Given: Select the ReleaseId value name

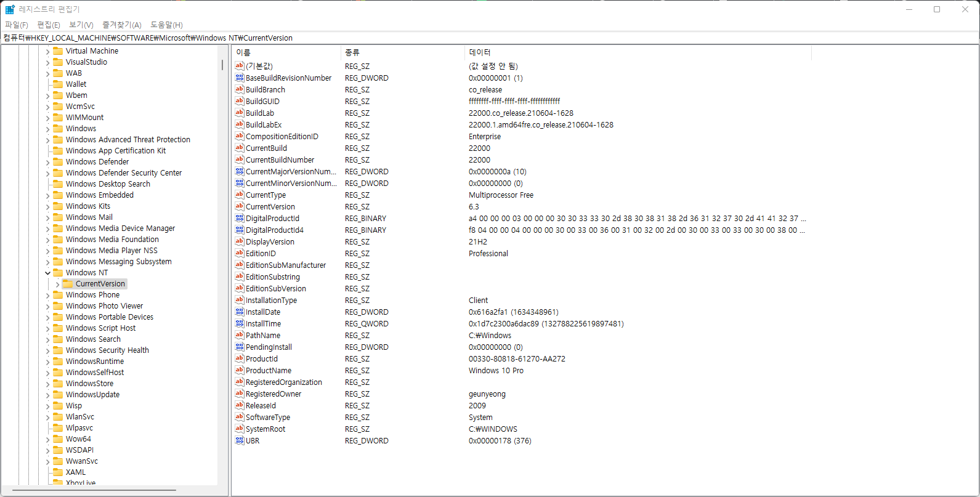Looking at the screenshot, I should [x=261, y=405].
